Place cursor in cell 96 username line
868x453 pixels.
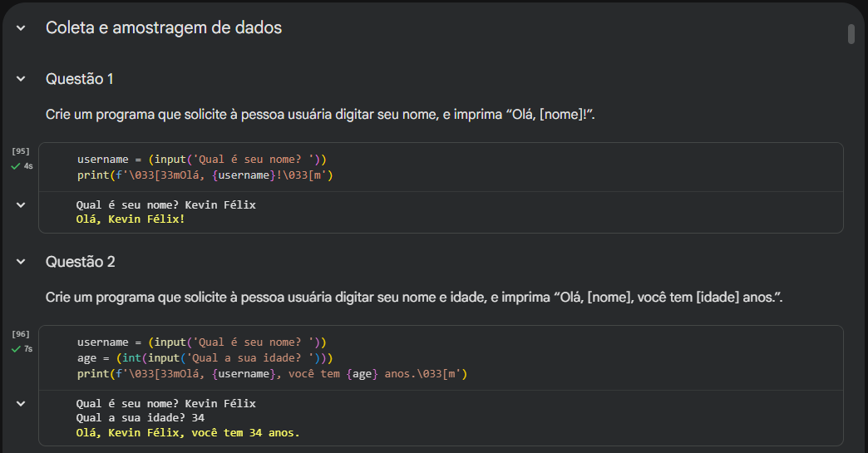202,342
